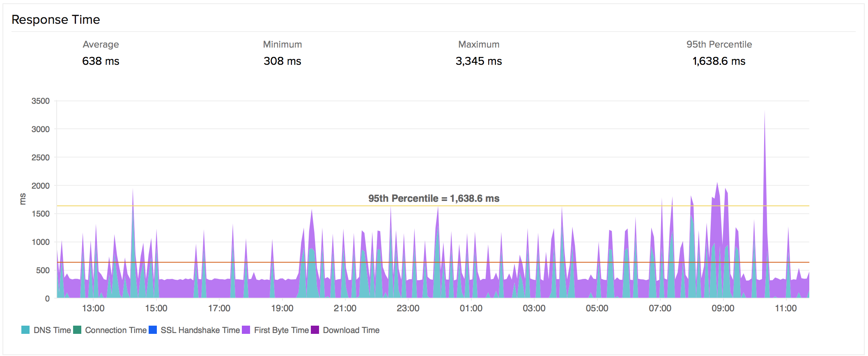
Task: Toggle SSL Handshake Time legend text
Action: click(x=200, y=330)
